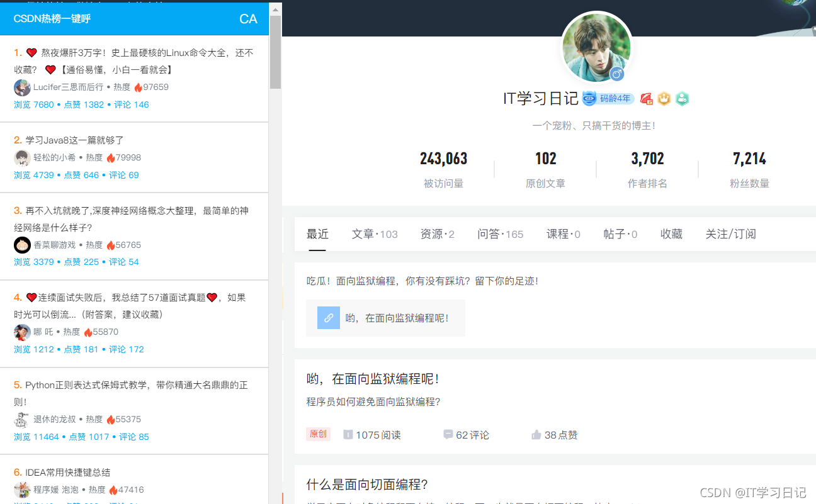Open the post 什么是面向切面编程?

click(x=367, y=484)
